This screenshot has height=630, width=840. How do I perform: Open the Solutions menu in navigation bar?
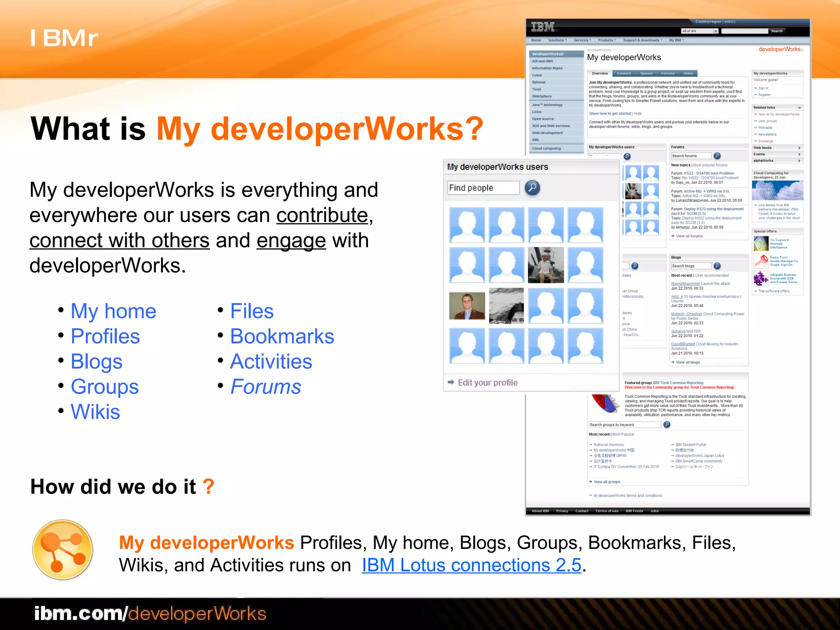click(x=557, y=40)
